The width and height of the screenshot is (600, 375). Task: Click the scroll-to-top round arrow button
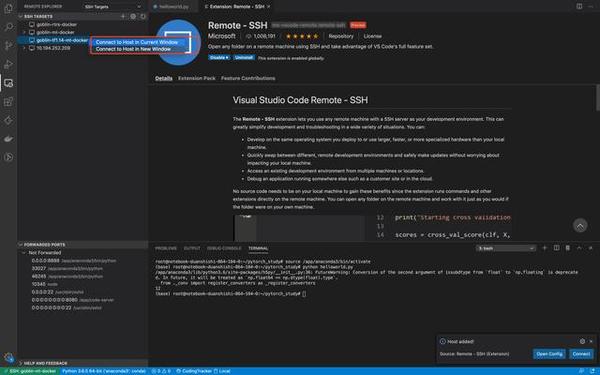580,225
